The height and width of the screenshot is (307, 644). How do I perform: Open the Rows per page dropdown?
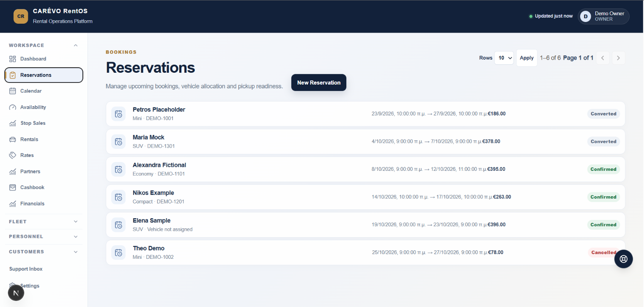pos(504,58)
